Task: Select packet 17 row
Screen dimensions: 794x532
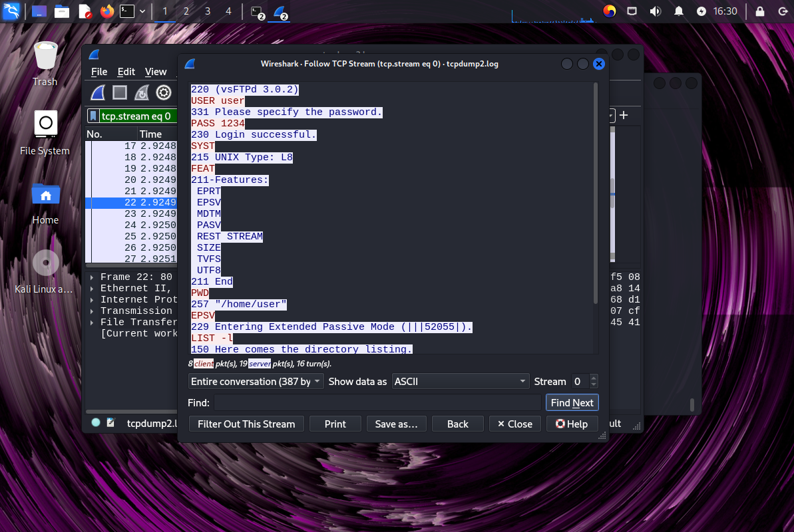Action: pyautogui.click(x=132, y=146)
